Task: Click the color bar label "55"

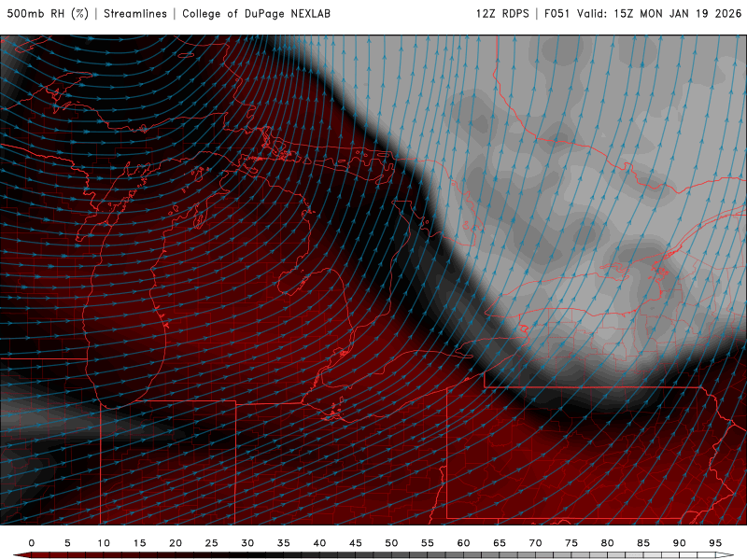Action: (x=428, y=543)
